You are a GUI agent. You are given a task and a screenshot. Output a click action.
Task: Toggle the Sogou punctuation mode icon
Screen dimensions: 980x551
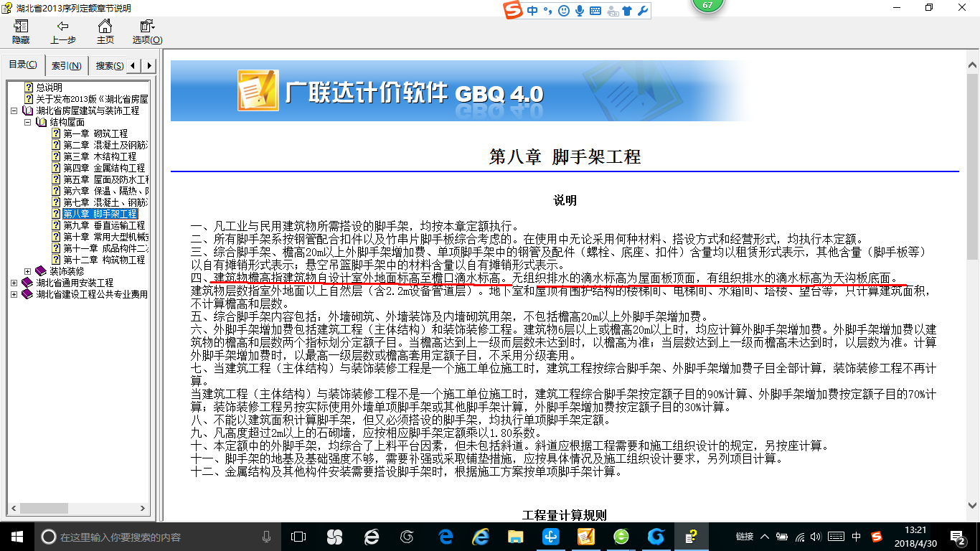tap(548, 11)
